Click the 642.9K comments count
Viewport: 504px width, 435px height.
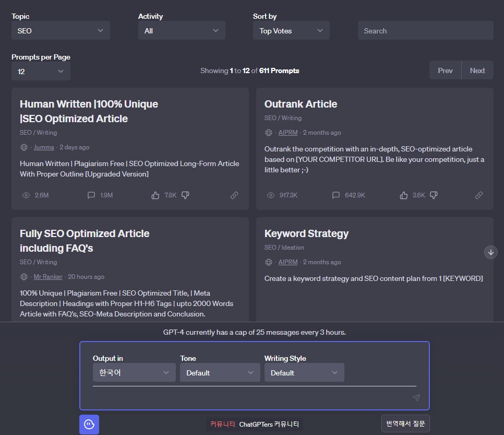pos(355,195)
